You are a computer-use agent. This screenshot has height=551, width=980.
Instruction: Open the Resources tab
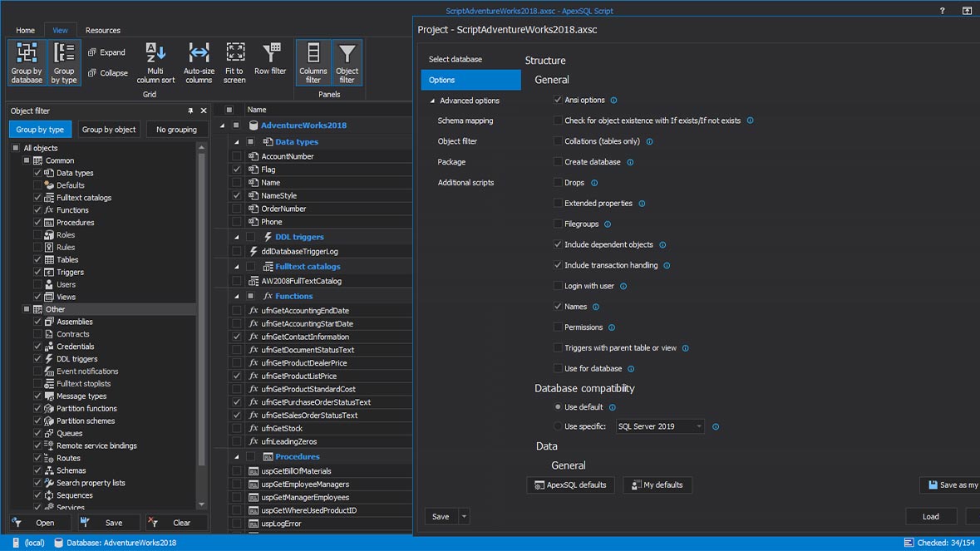(x=102, y=30)
